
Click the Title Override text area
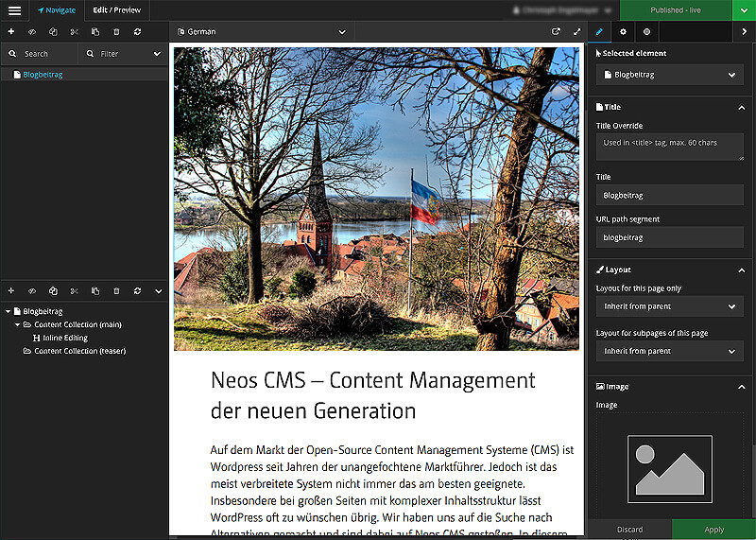[x=670, y=148]
